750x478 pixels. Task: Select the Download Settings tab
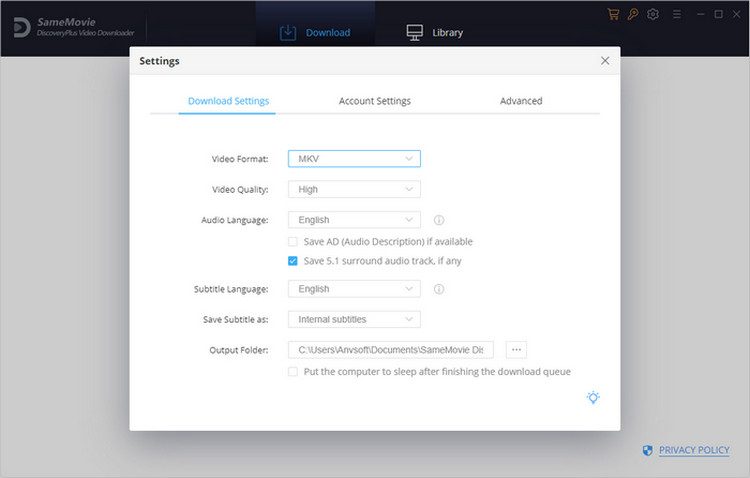click(x=228, y=101)
